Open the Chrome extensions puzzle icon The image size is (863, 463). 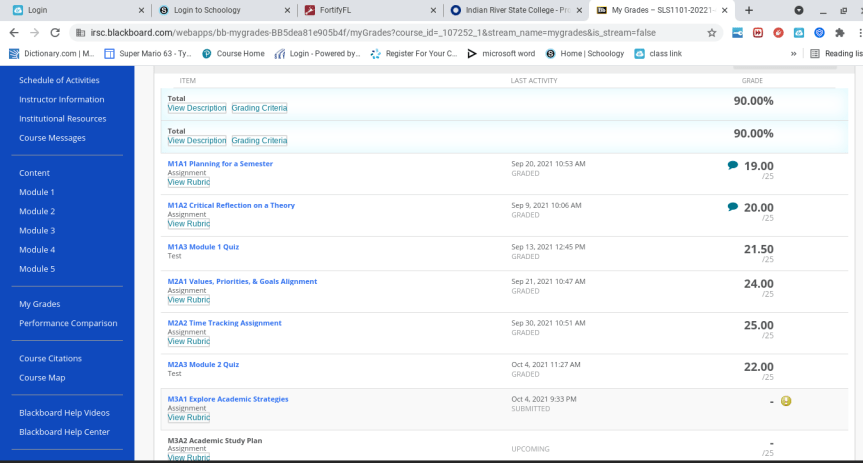839,32
